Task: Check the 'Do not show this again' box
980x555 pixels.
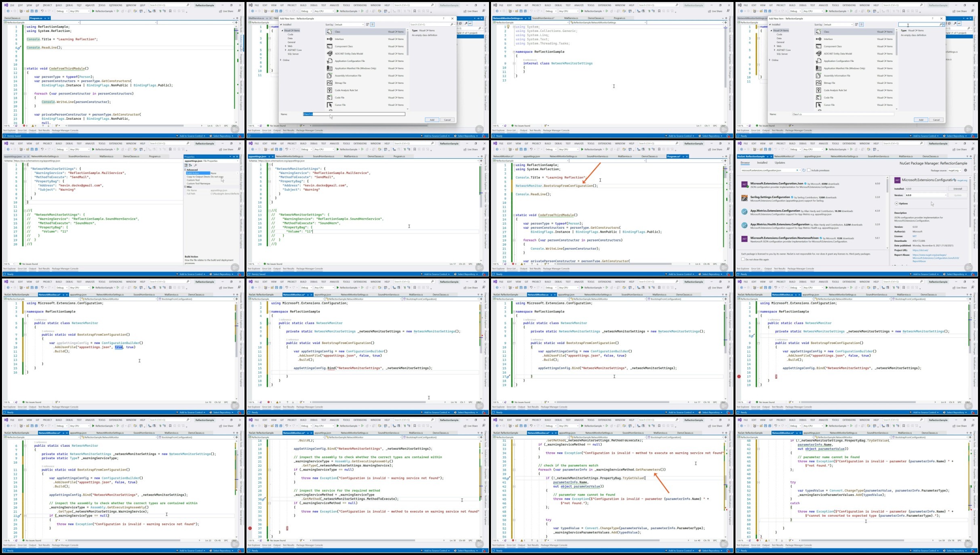Action: [743, 260]
